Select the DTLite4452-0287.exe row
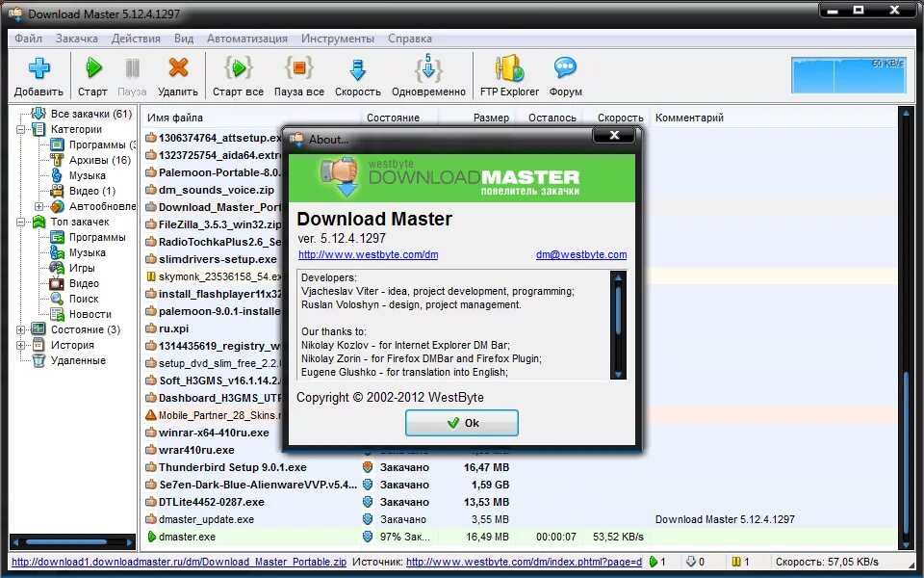The width and height of the screenshot is (924, 578). click(x=521, y=502)
